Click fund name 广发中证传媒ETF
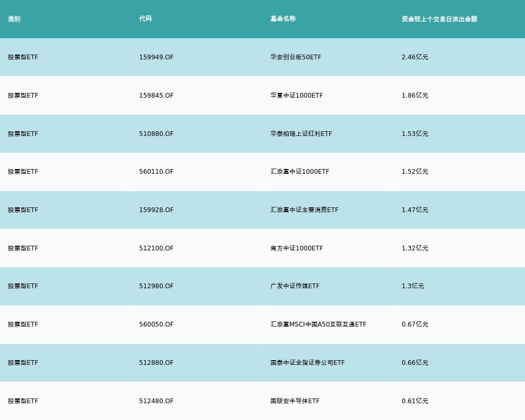The height and width of the screenshot is (420, 525). click(295, 286)
